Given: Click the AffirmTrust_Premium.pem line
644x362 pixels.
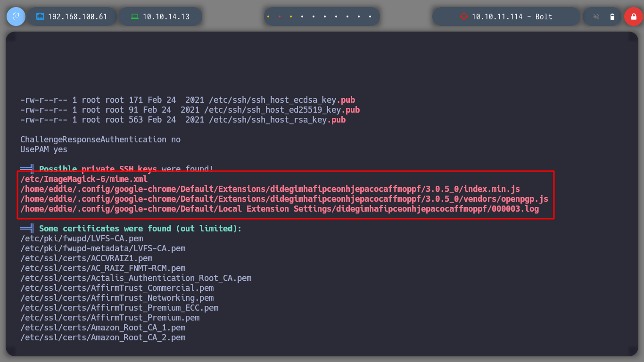Looking at the screenshot, I should point(110,318).
